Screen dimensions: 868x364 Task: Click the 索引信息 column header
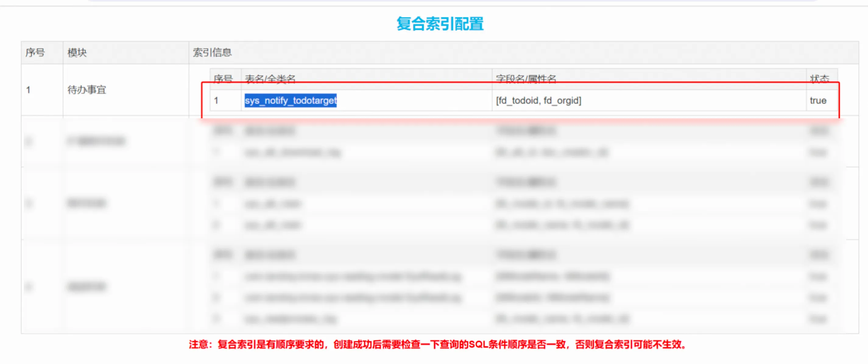click(212, 52)
